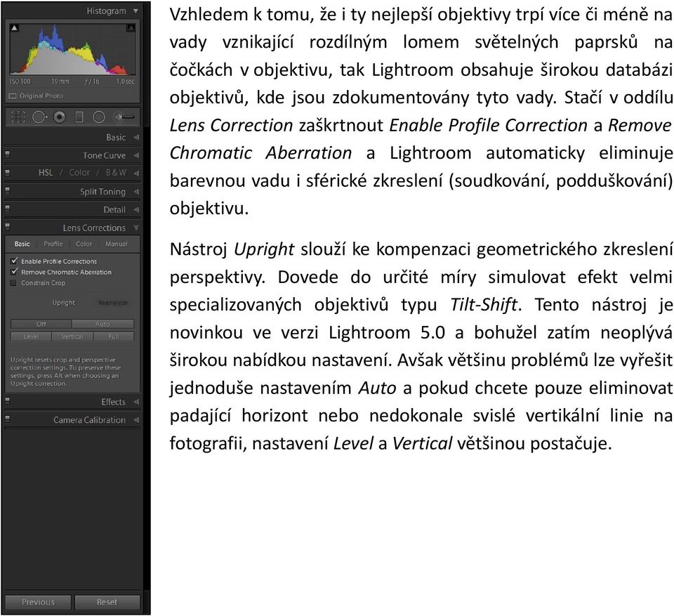Select B&W mode in panel header
This screenshot has height=616, width=674.
coord(116,173)
